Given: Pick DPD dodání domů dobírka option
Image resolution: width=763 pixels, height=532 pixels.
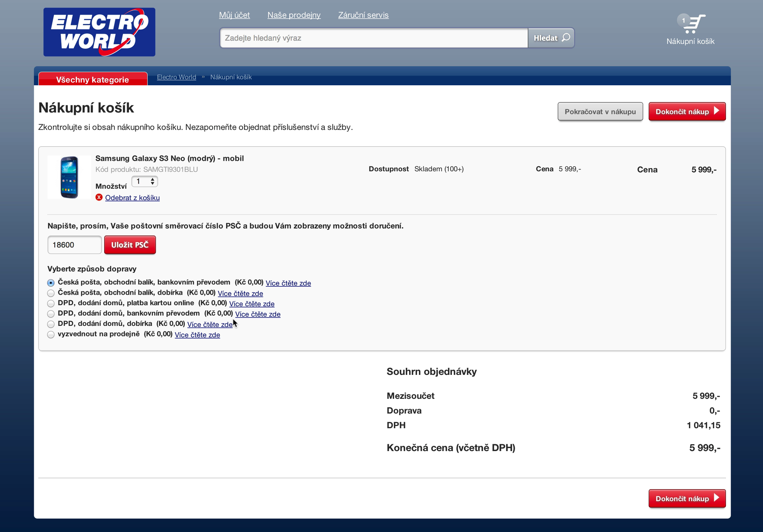Looking at the screenshot, I should (x=51, y=324).
